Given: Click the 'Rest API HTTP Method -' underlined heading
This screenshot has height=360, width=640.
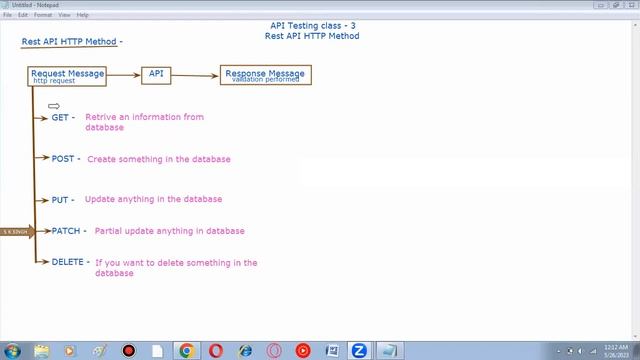Looking at the screenshot, I should coord(72,42).
